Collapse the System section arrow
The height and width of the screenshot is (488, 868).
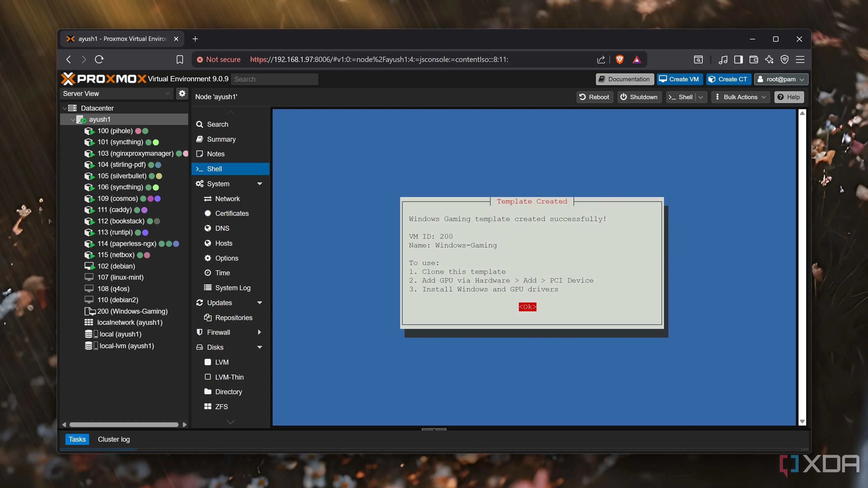click(x=259, y=184)
